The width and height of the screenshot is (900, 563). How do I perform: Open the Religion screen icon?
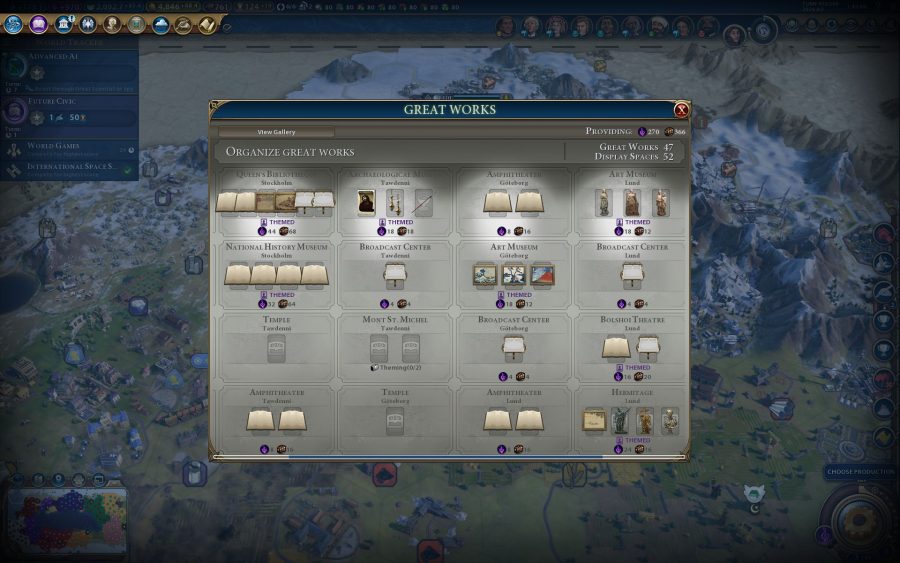pos(88,25)
